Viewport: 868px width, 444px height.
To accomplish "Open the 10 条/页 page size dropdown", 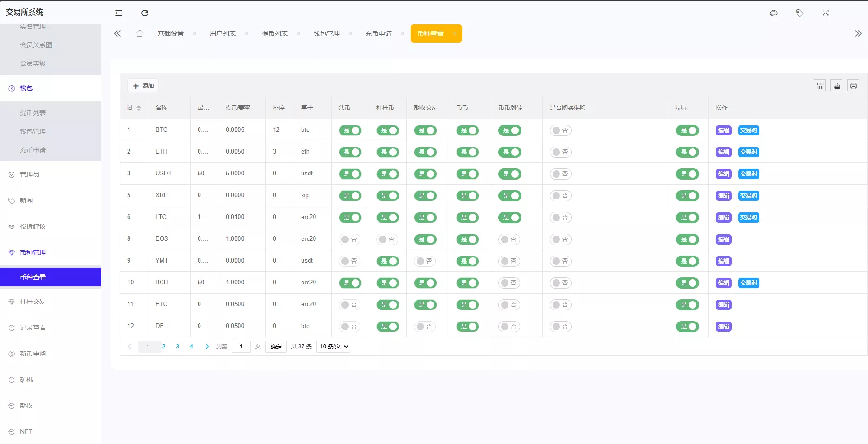I will point(333,347).
